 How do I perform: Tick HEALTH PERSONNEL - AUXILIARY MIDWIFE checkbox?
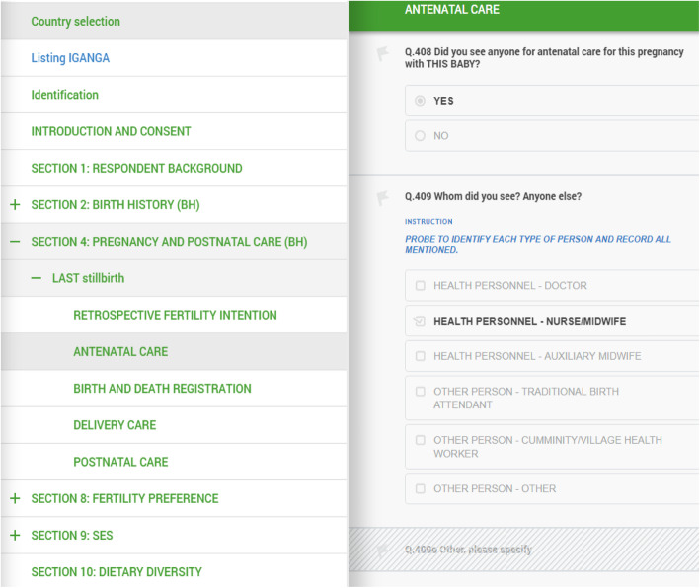421,356
